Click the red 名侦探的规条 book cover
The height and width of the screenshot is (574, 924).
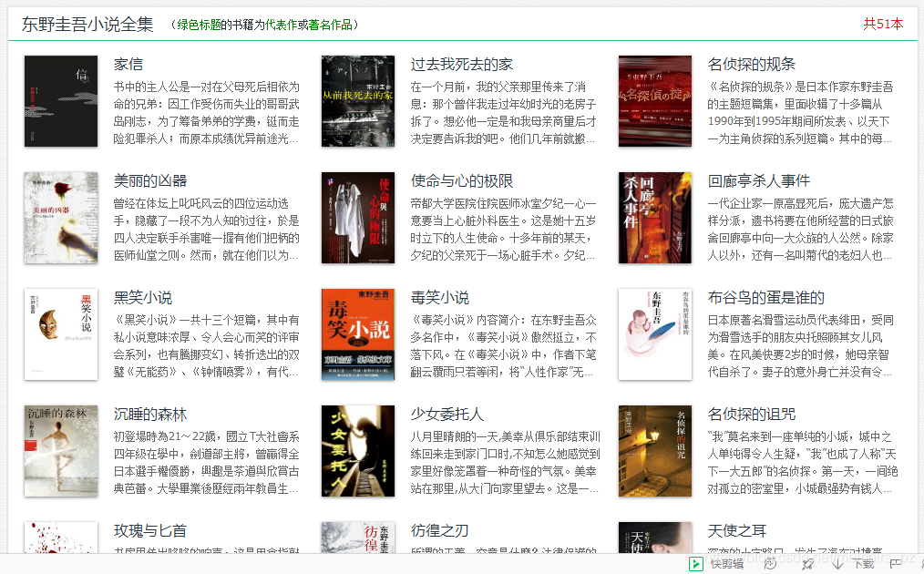[x=654, y=101]
